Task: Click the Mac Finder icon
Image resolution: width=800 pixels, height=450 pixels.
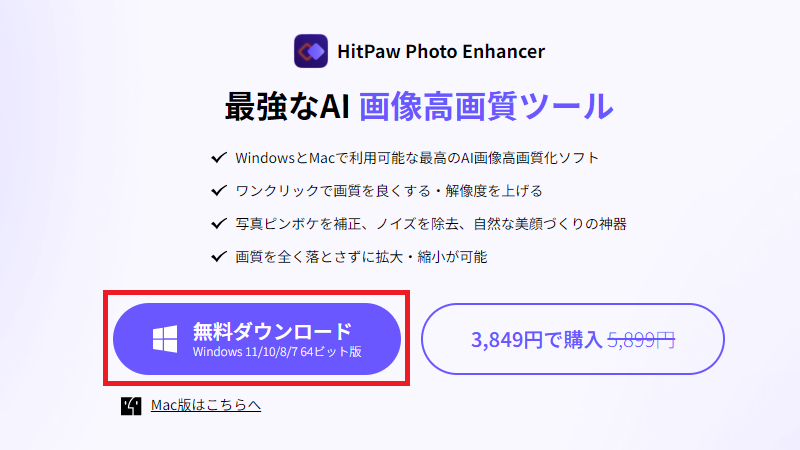Action: 131,406
